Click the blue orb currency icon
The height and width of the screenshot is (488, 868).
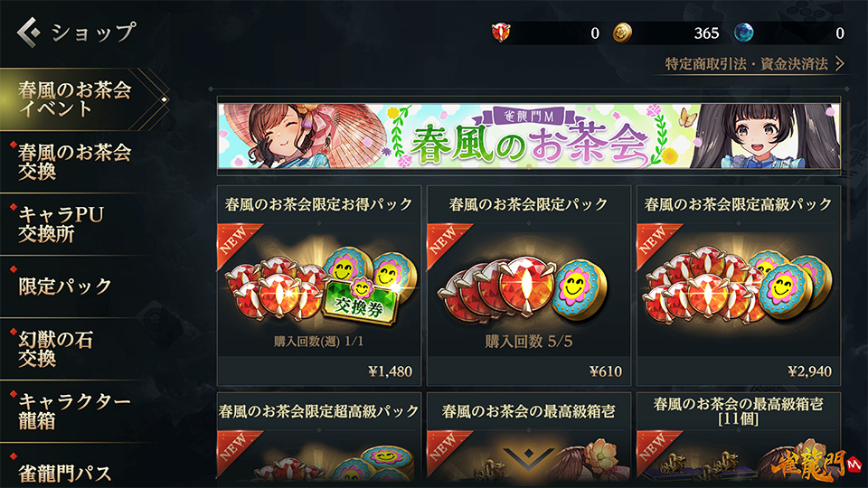[743, 33]
